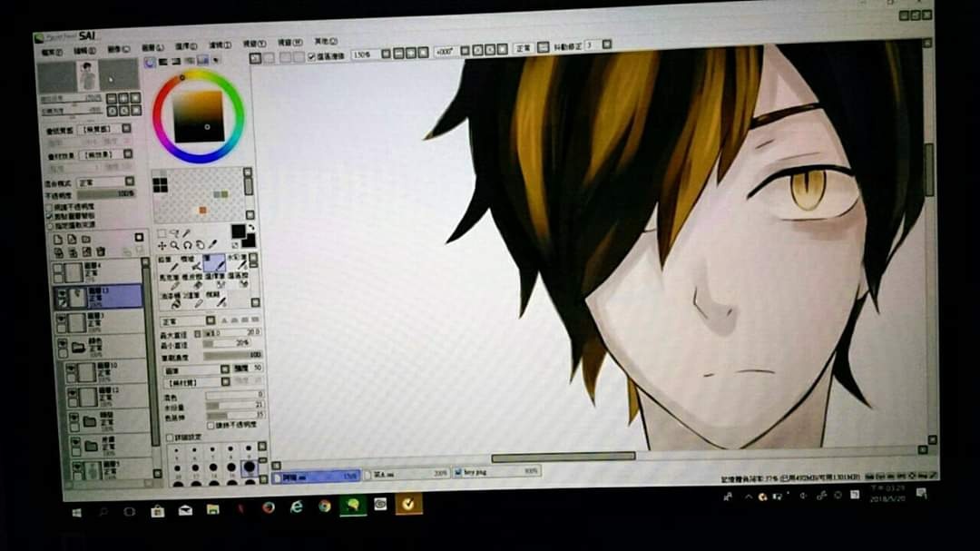Open the canvas rotation angle dropdown
Image resolution: width=980 pixels, height=551 pixels.
pyautogui.click(x=465, y=50)
